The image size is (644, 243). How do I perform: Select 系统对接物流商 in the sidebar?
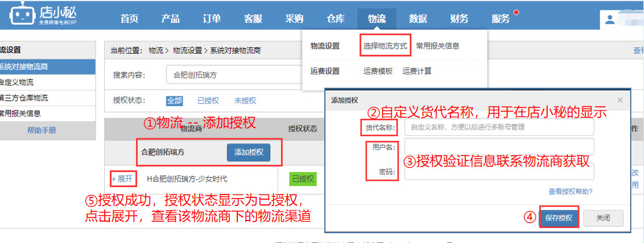(x=48, y=67)
